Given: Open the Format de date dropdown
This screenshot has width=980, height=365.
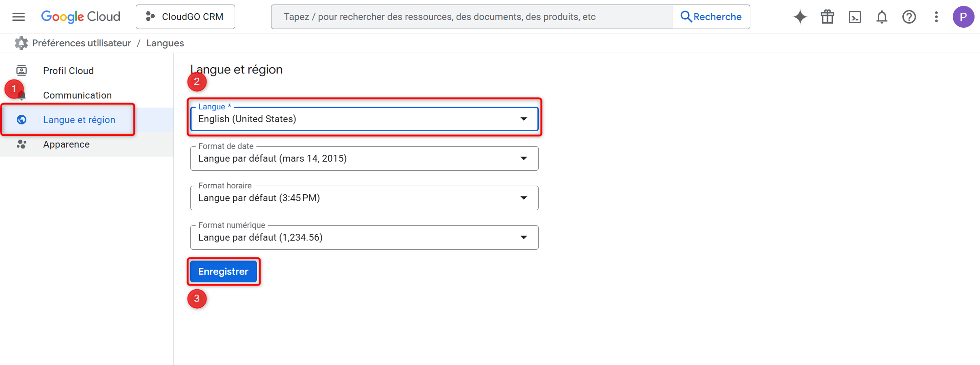Looking at the screenshot, I should [364, 158].
